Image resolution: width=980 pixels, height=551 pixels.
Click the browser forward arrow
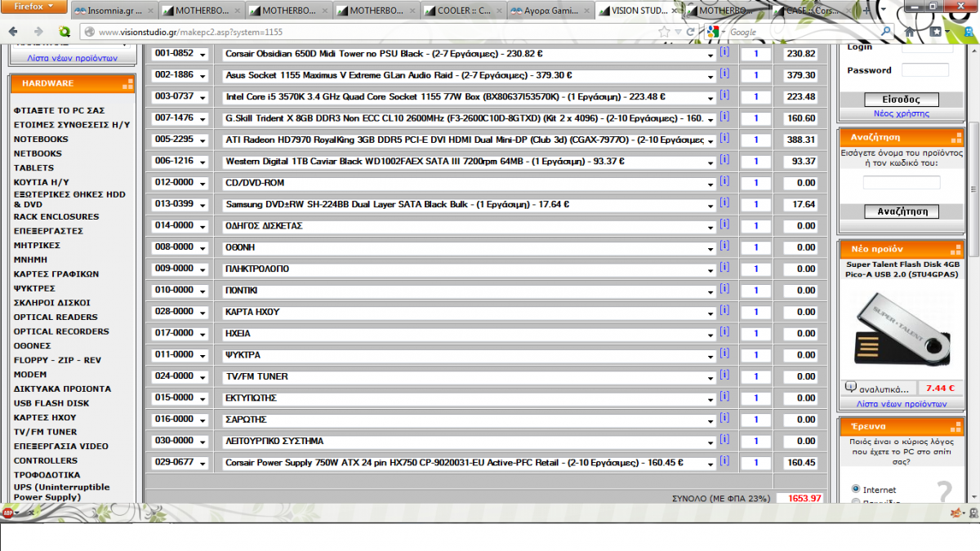click(38, 32)
